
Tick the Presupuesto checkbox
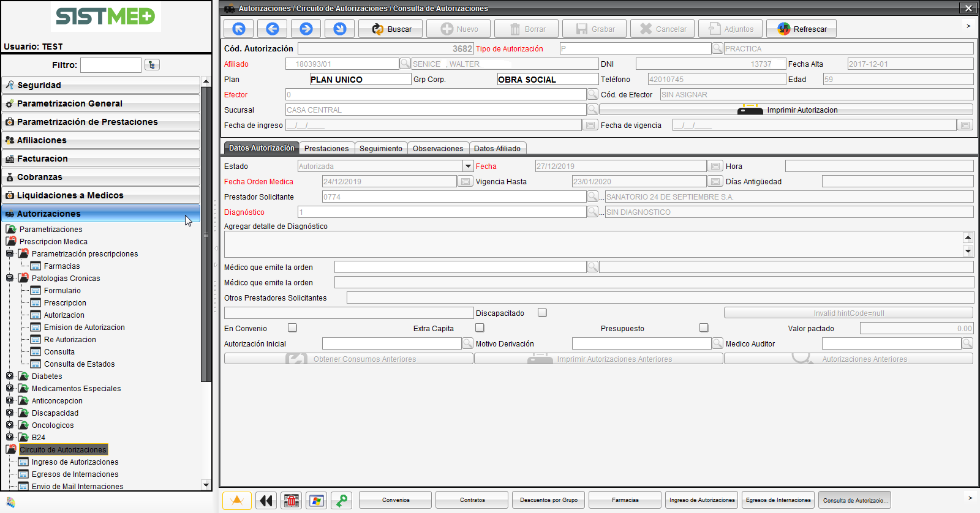point(704,328)
